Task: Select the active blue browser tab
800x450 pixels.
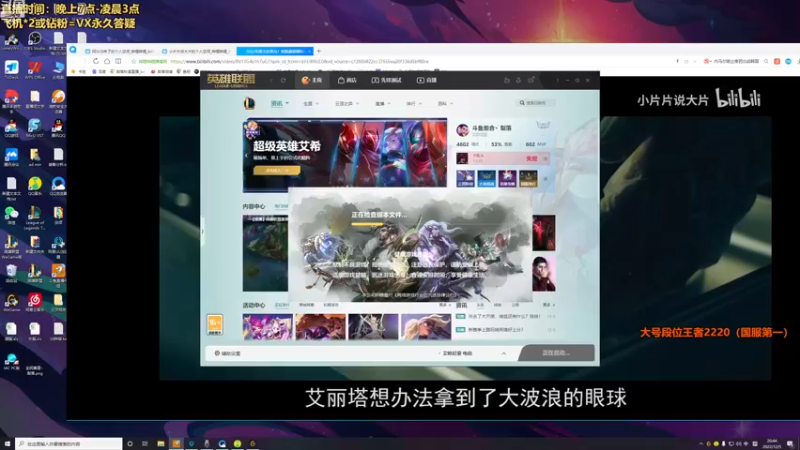Action: pyautogui.click(x=274, y=51)
